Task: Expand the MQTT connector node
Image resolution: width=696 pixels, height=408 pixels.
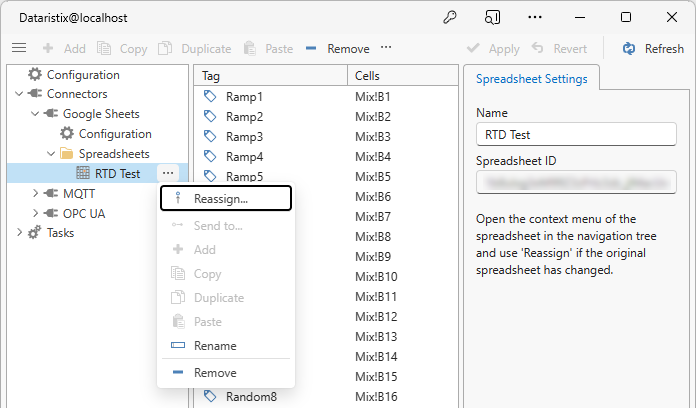Action: [x=35, y=193]
